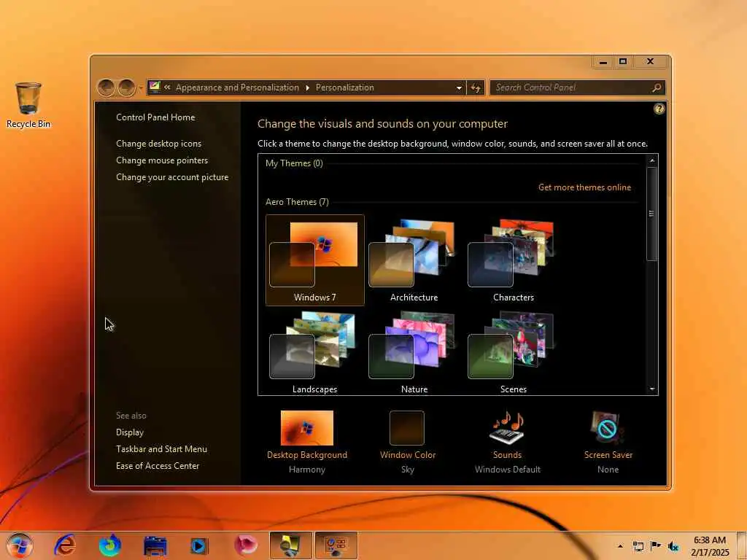Viewport: 747px width, 560px height.
Task: Select the Landscapes theme
Action: tap(315, 352)
